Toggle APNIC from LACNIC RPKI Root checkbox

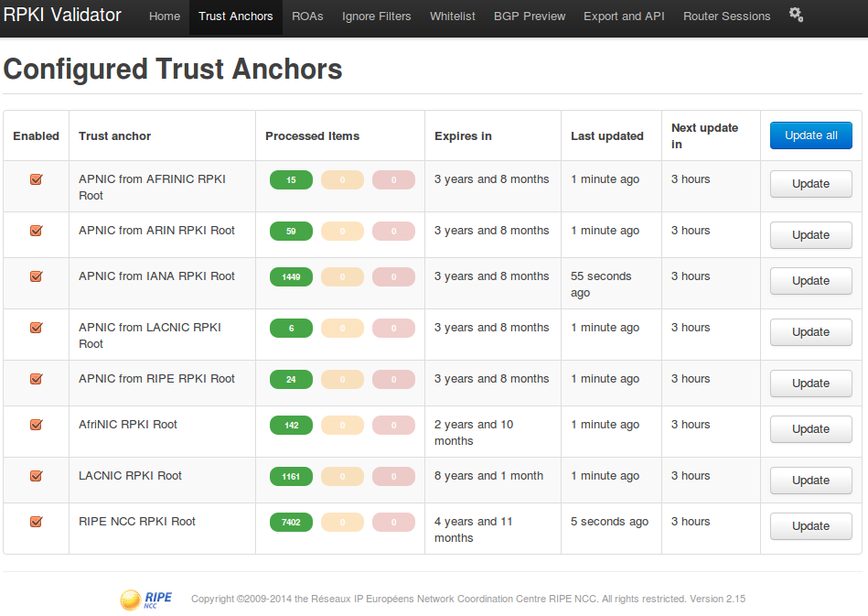pos(36,328)
